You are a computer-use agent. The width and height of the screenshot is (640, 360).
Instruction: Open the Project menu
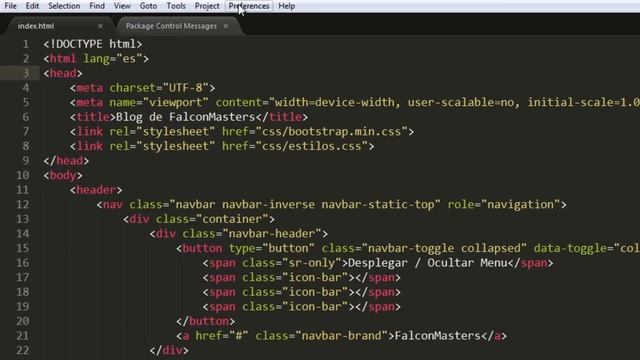(207, 6)
